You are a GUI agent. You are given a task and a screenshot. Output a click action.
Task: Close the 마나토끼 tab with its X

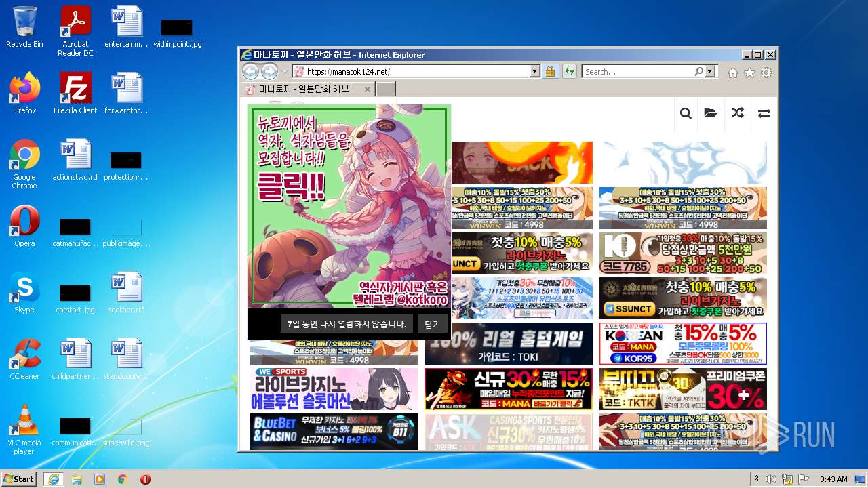coord(368,89)
